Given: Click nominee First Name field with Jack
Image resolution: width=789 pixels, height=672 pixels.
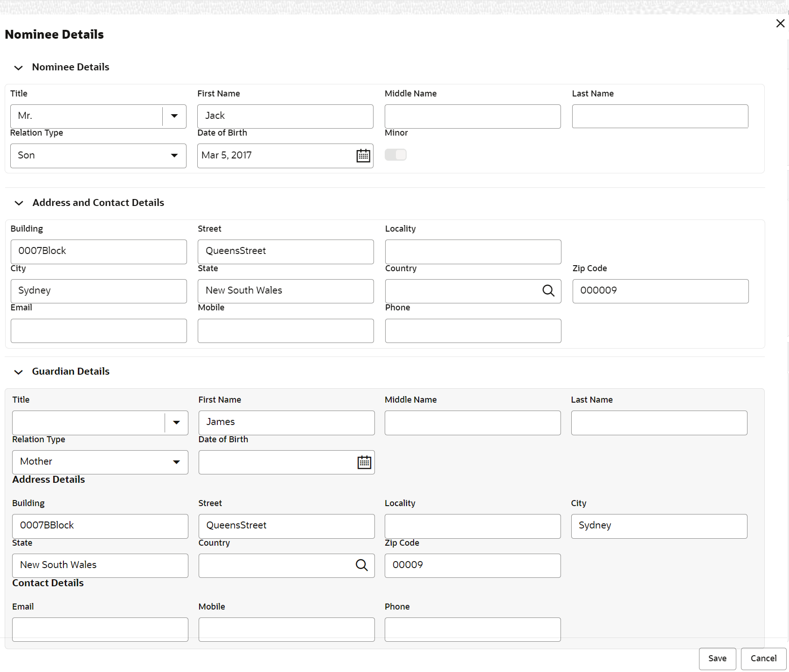Looking at the screenshot, I should (x=285, y=117).
